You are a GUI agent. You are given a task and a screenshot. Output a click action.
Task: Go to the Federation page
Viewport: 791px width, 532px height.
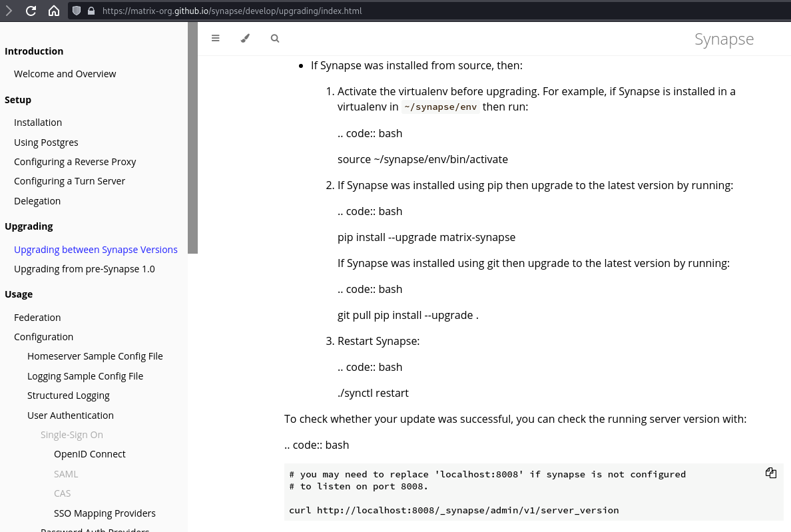pyautogui.click(x=37, y=318)
